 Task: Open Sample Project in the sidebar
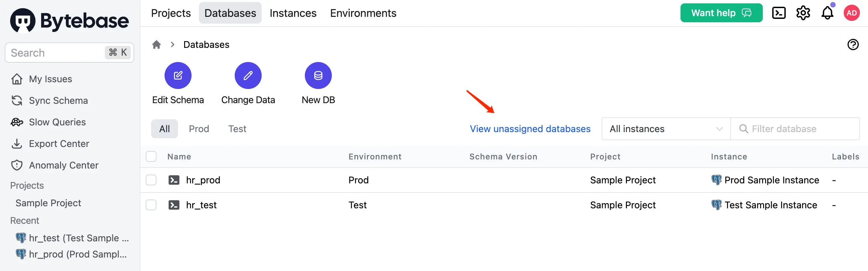[x=48, y=203]
